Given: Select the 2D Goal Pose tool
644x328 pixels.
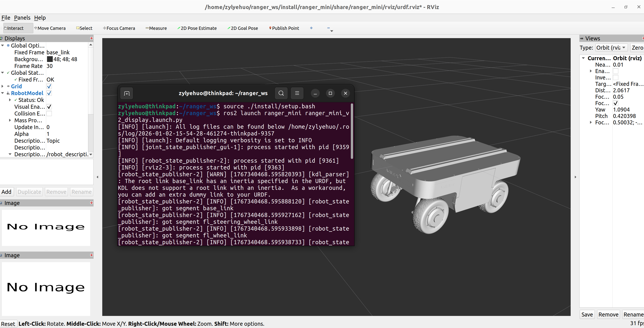Looking at the screenshot, I should (x=243, y=28).
